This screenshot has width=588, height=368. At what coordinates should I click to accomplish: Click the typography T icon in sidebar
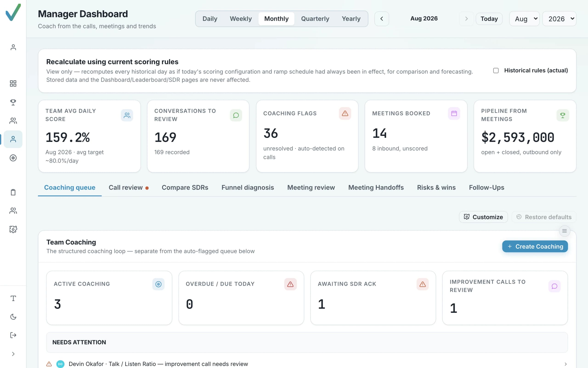[13, 298]
